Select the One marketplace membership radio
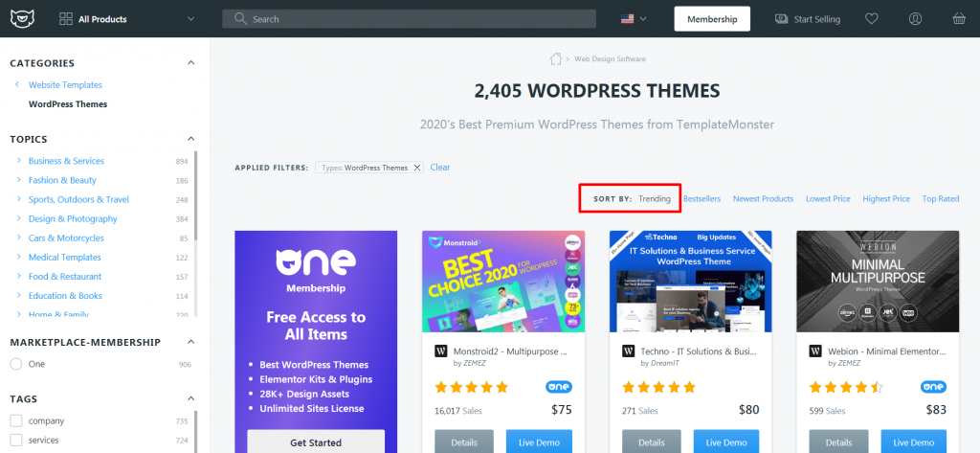The width and height of the screenshot is (980, 453). coord(16,364)
